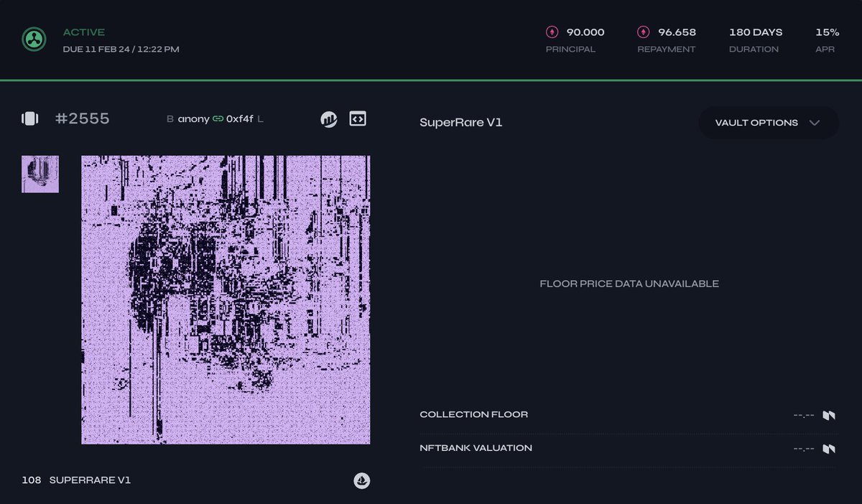The image size is (862, 504).
Task: Click the currency icon beside the 90.000 principal
Action: point(551,32)
